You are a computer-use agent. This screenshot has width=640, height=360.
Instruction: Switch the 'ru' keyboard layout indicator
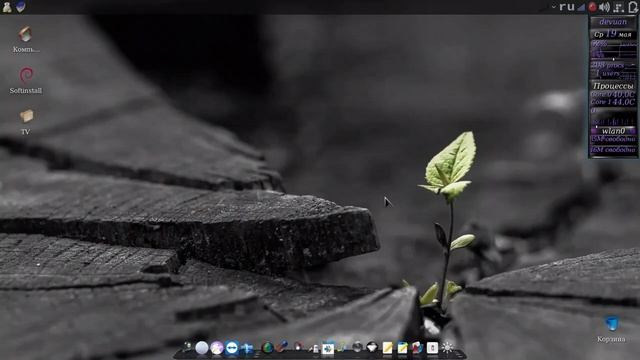point(567,7)
